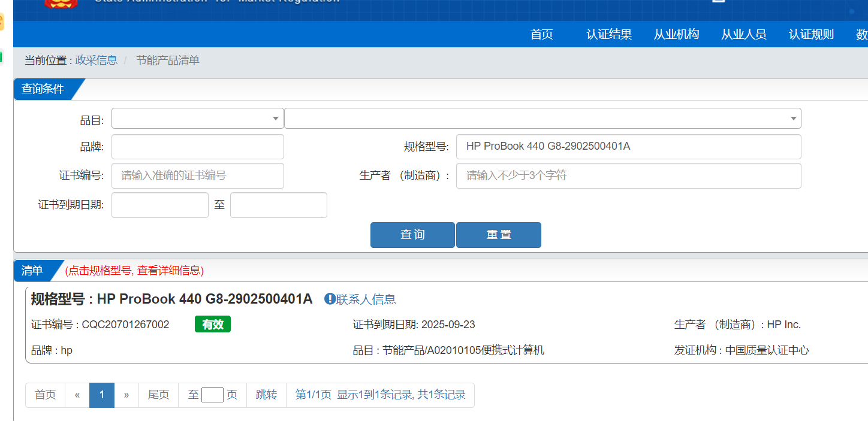Click expiry date 2025-09-23 in the result
The image size is (868, 421).
(x=448, y=325)
